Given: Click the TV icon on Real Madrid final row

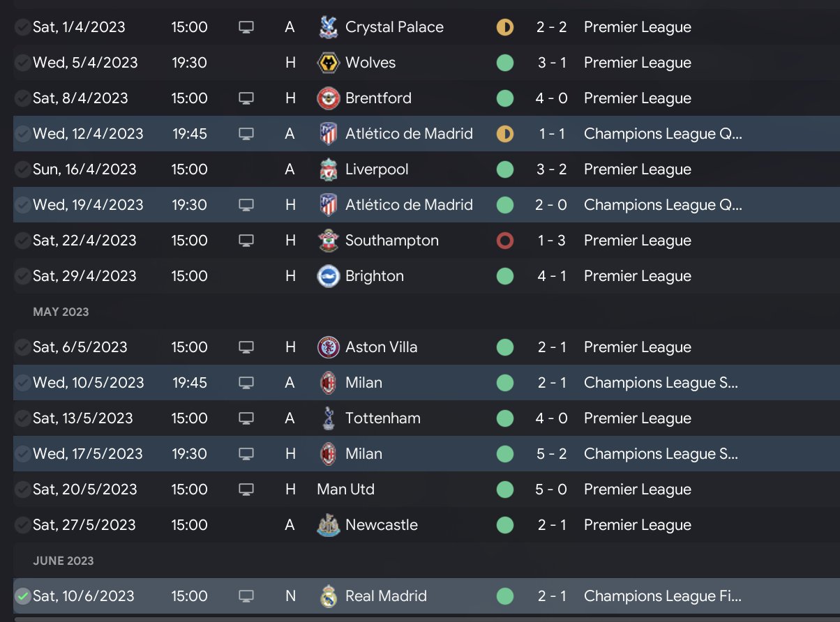Looking at the screenshot, I should [x=246, y=596].
